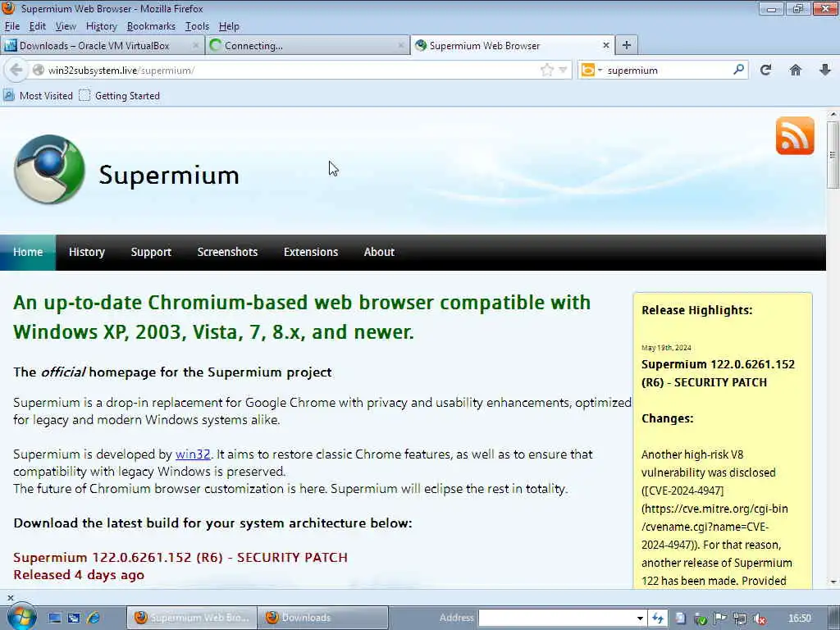840x630 pixels.
Task: Open Most Visited bookmarks folder
Action: point(38,96)
